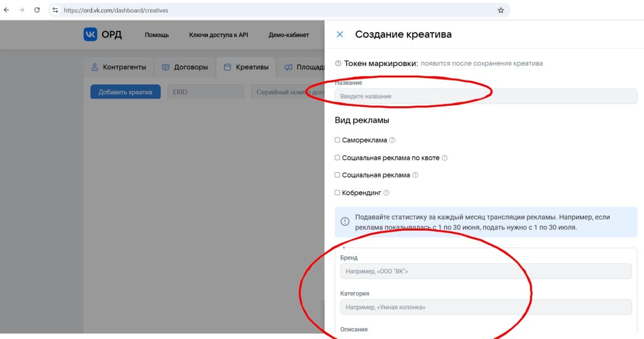Open the Договоры tab
This screenshot has width=644, height=339.
pos(185,68)
